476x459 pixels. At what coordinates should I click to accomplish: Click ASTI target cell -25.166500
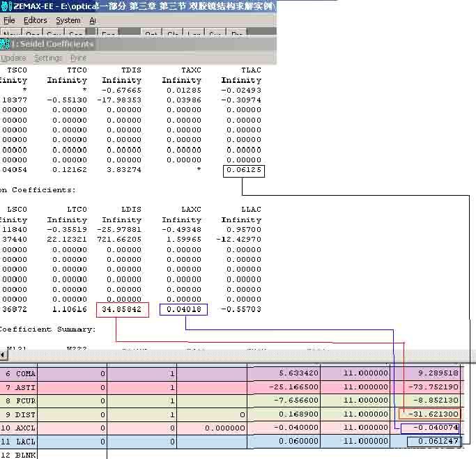pos(284,387)
